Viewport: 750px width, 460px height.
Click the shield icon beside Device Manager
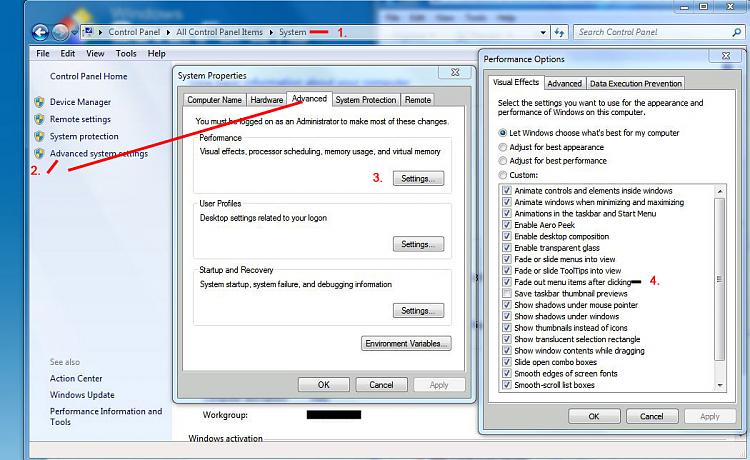point(39,102)
